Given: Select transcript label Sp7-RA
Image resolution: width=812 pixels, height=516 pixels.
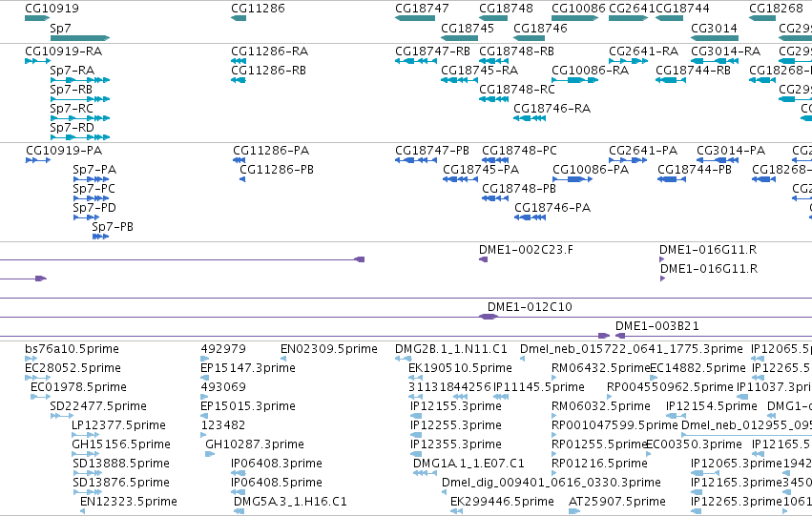Looking at the screenshot, I should (72, 71).
